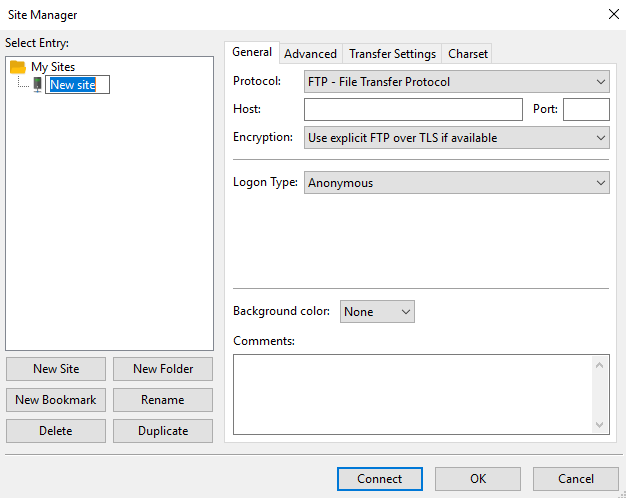
Task: Click the My Sites folder icon
Action: [x=18, y=67]
